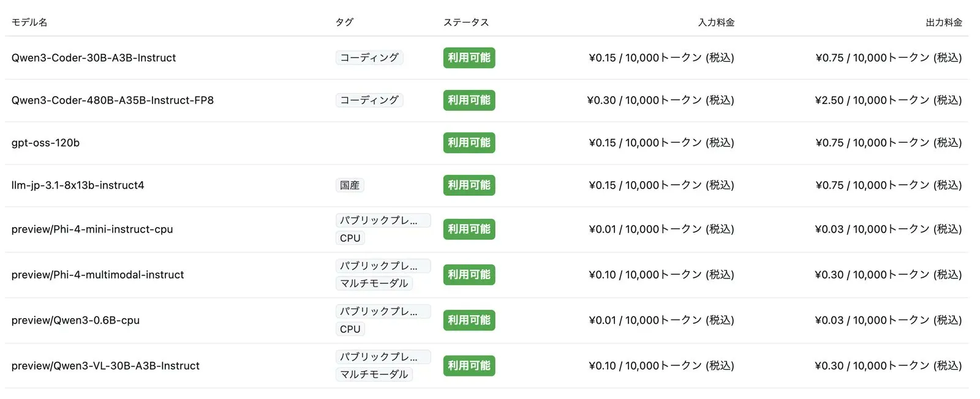The image size is (980, 399).
Task: Click the コーディング tag on Qwen3-Coder-30B row
Action: pos(369,58)
